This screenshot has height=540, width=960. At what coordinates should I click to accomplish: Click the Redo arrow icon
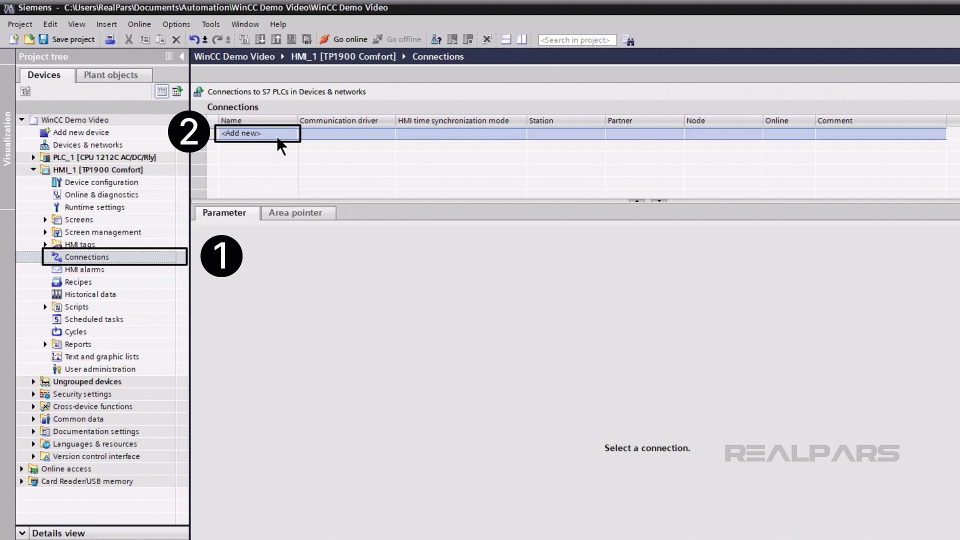tap(217, 39)
